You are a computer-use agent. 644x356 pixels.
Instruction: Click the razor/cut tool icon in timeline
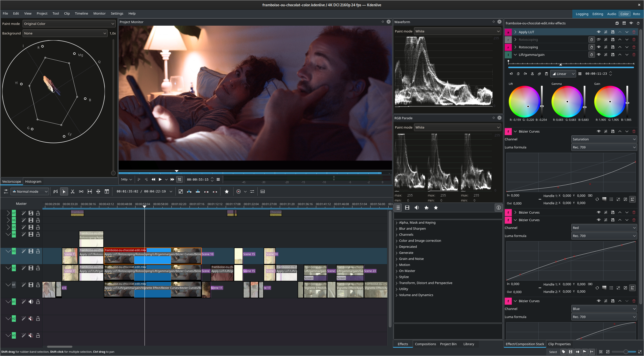pos(72,191)
